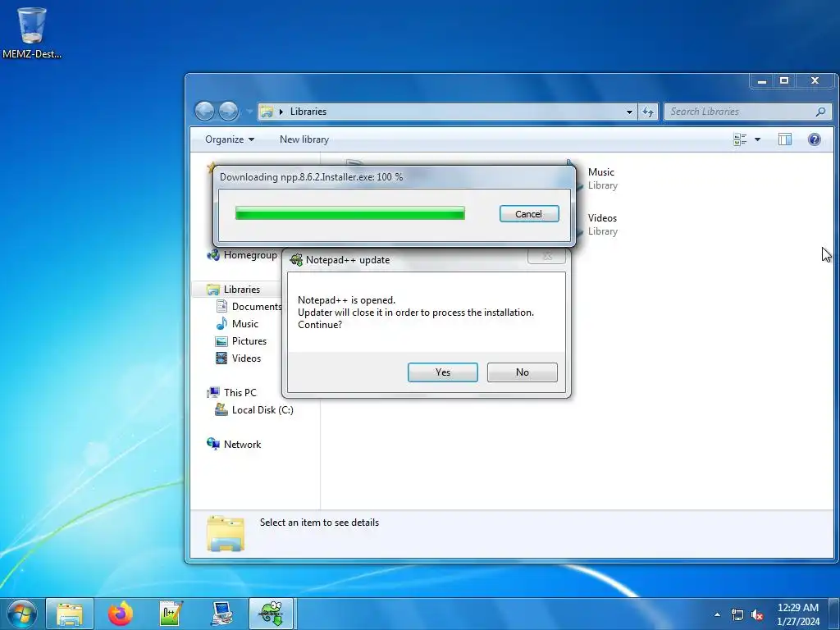The image size is (840, 630).
Task: Click the Back navigation arrow in Explorer
Action: (204, 112)
